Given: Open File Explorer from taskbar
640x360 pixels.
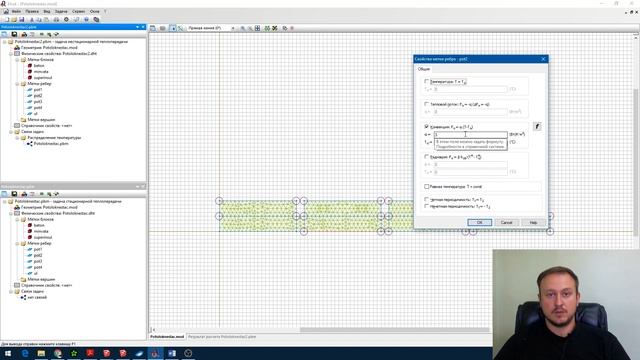Looking at the screenshot, I should click(41, 353).
